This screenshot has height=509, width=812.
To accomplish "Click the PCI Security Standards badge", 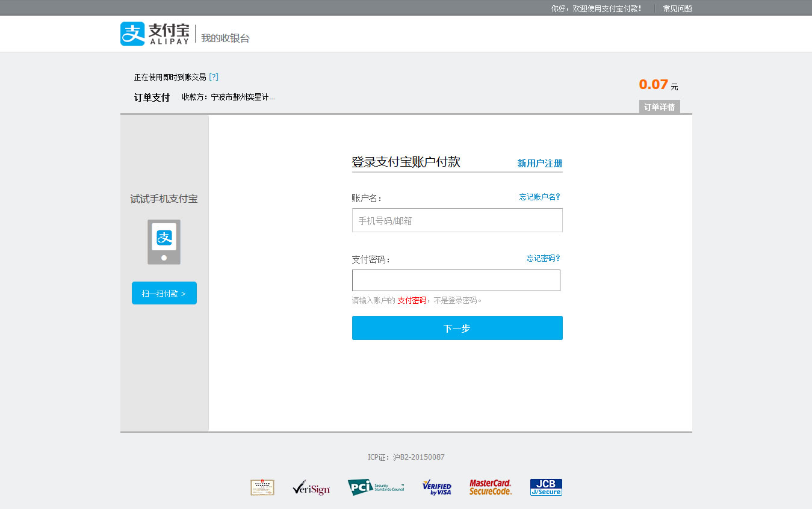I will (x=376, y=487).
